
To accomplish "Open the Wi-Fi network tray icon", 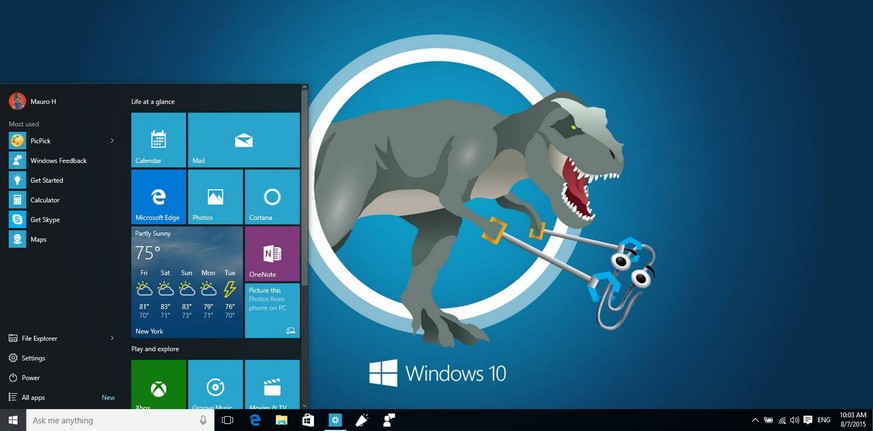I will coord(782,420).
